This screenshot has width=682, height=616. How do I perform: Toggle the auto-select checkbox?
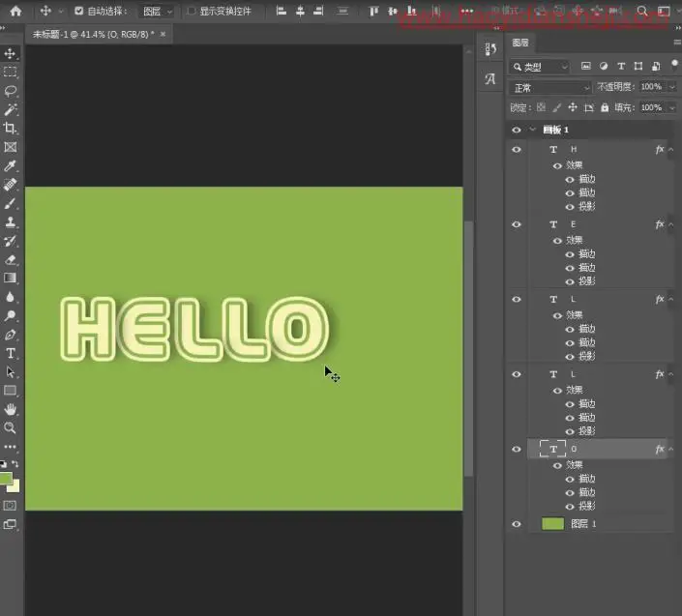coord(78,11)
